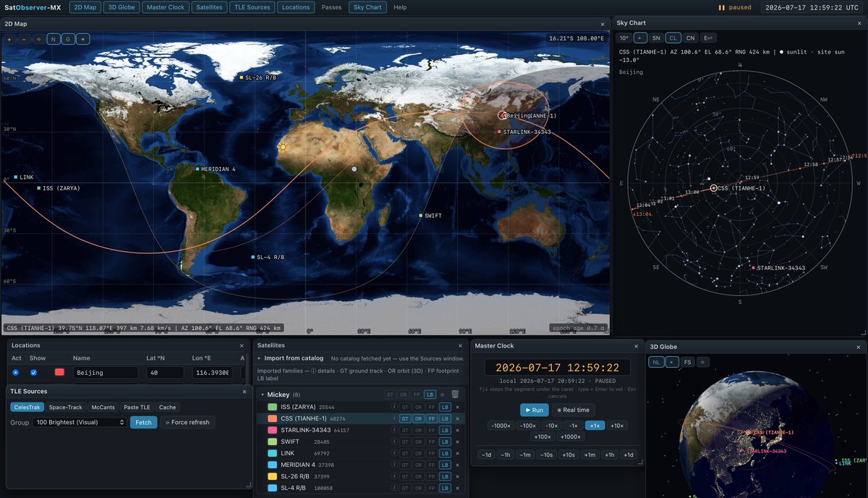Toggle the G grid button on 2D Map
868x498 pixels.
(68, 39)
